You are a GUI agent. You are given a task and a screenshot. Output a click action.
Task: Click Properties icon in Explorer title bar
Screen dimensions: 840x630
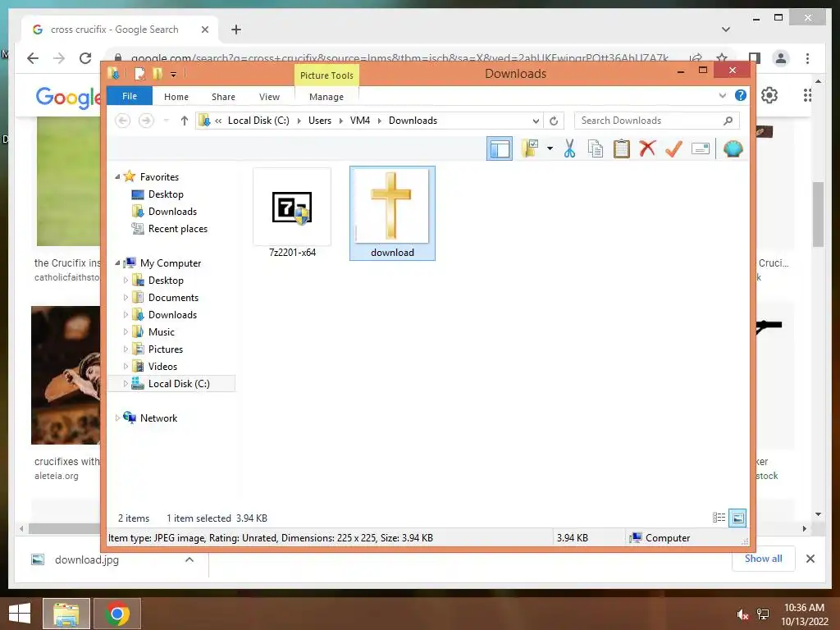tap(139, 73)
